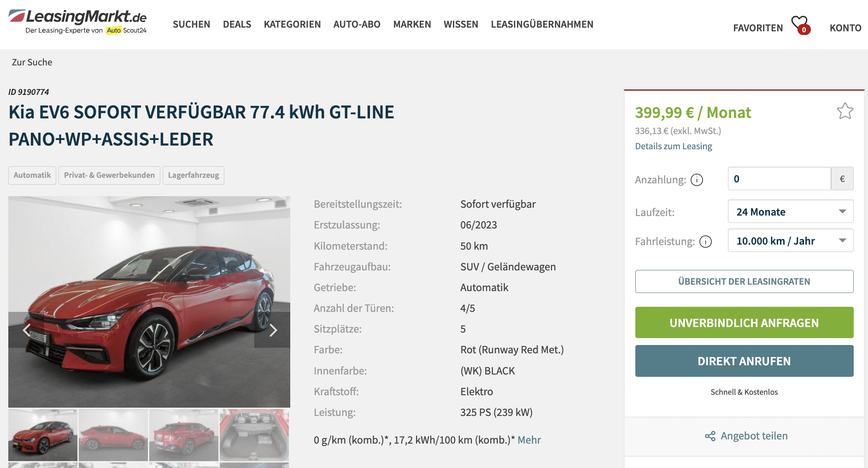Click ÜBERSICHT DER LEASINGRATEN button

point(744,281)
